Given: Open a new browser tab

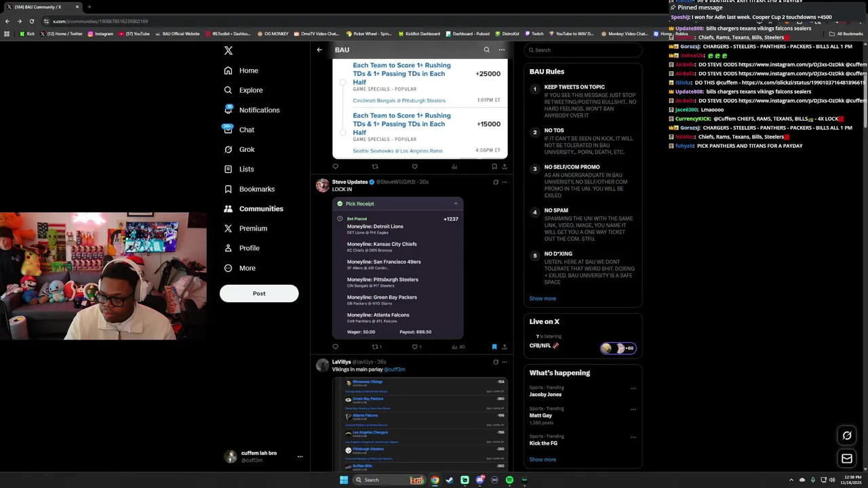Looking at the screenshot, I should (x=89, y=7).
